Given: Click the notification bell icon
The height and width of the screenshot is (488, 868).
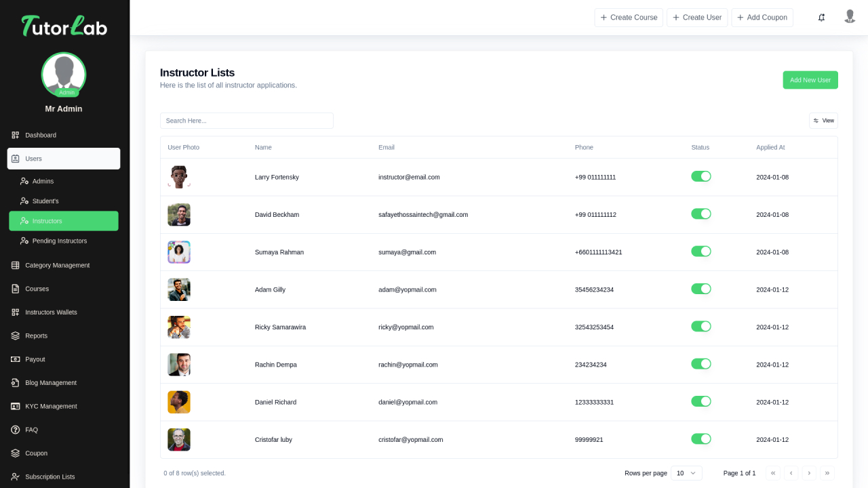Looking at the screenshot, I should pos(821,18).
